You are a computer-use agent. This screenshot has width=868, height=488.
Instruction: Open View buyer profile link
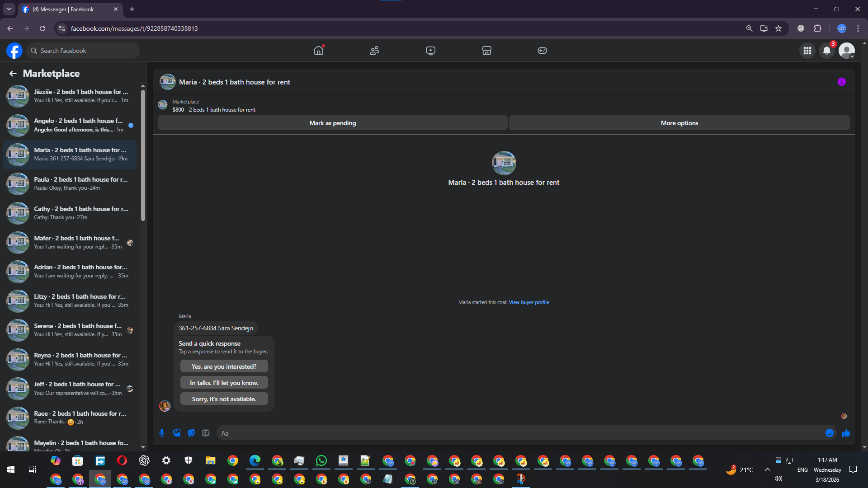[529, 302]
